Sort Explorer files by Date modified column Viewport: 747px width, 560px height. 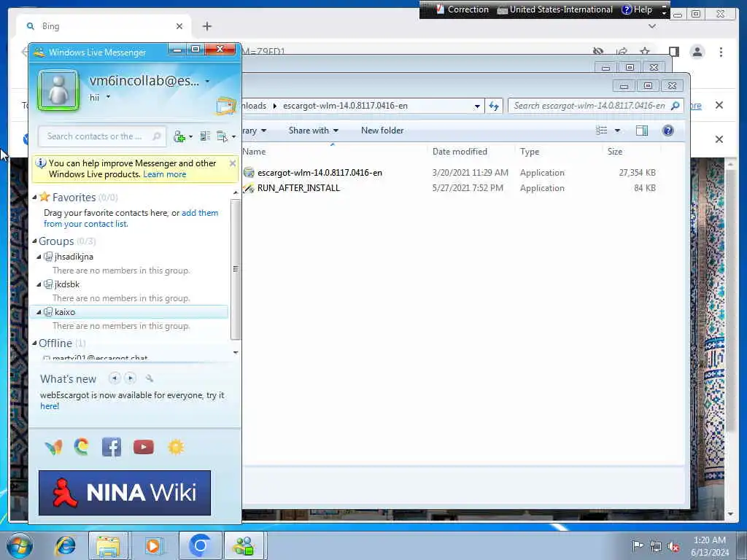460,152
